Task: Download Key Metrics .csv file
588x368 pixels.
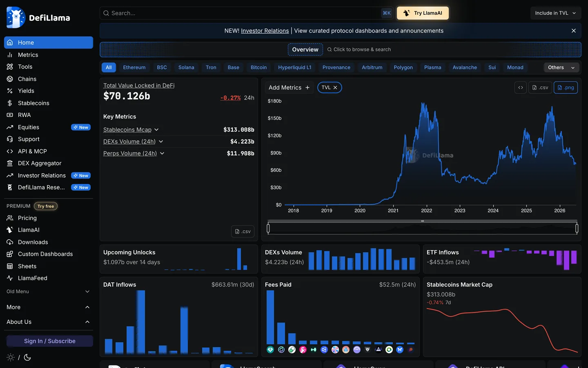Action: tap(243, 231)
